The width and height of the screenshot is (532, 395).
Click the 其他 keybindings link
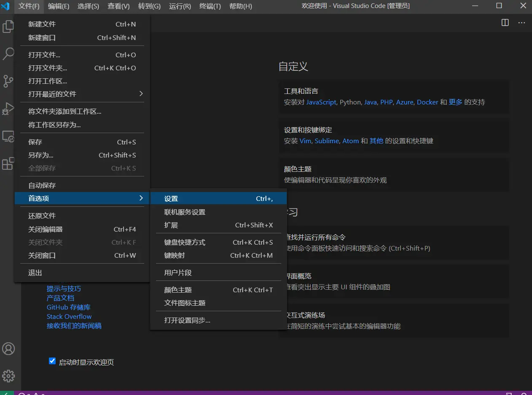376,141
